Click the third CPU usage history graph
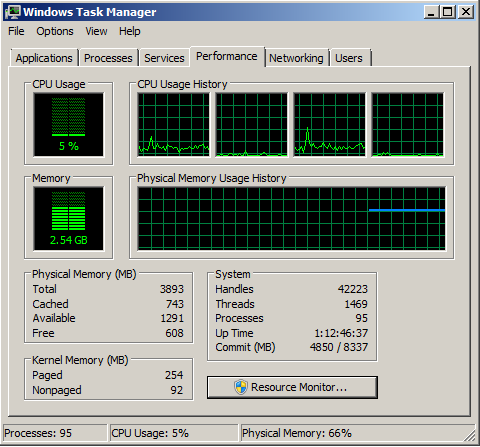Screen dimensions: 480x447 point(329,125)
